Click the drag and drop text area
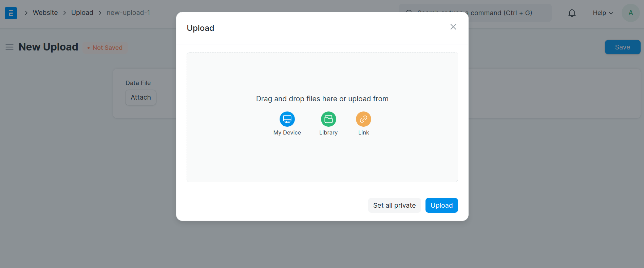Screen dimensions: 644x268 (x=322, y=99)
